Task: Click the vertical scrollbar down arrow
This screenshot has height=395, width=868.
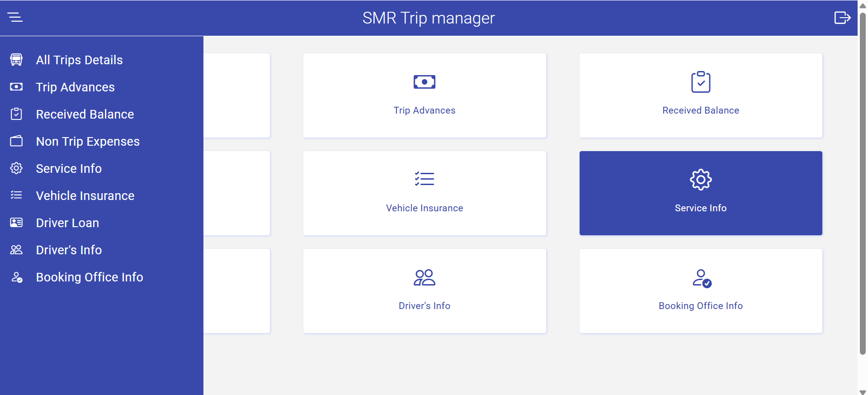Action: [863, 391]
